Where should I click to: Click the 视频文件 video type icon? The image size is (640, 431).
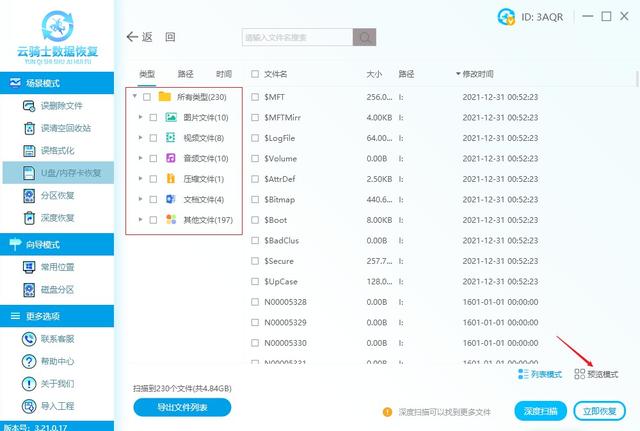point(171,138)
